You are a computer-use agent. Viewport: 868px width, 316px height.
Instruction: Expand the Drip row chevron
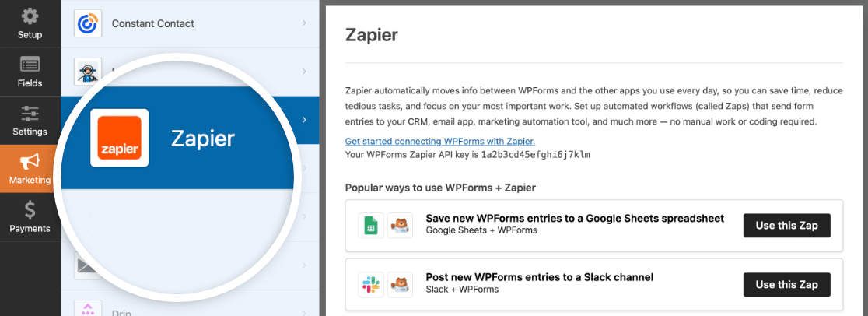coord(304,311)
